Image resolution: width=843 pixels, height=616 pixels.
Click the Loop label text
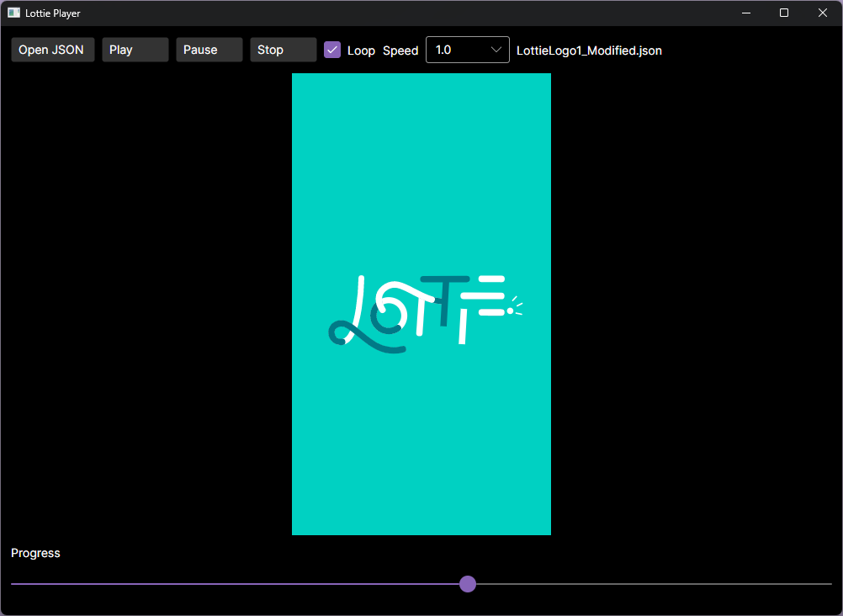(x=361, y=50)
